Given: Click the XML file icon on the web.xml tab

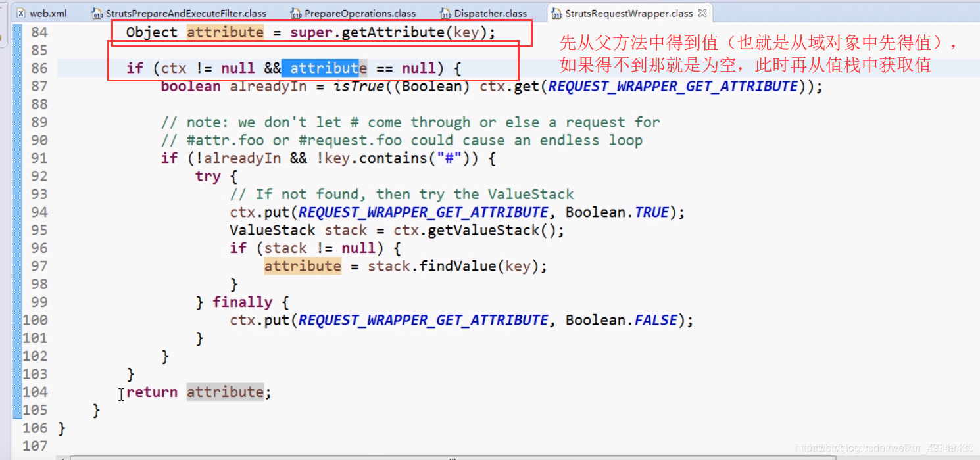Looking at the screenshot, I should click(21, 12).
